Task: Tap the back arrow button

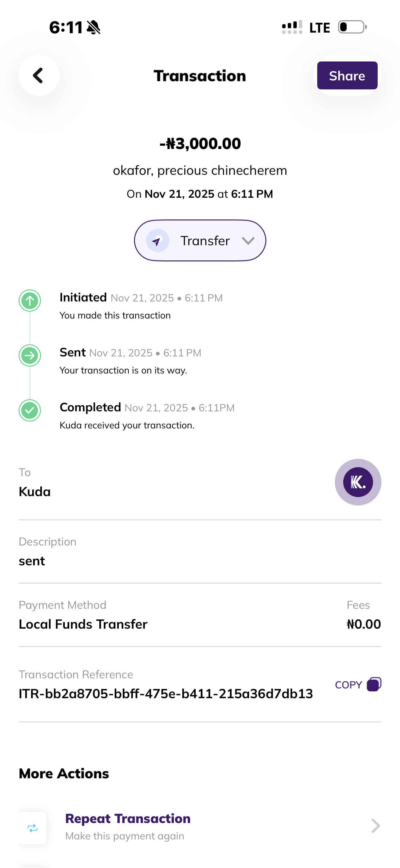Action: [x=39, y=75]
